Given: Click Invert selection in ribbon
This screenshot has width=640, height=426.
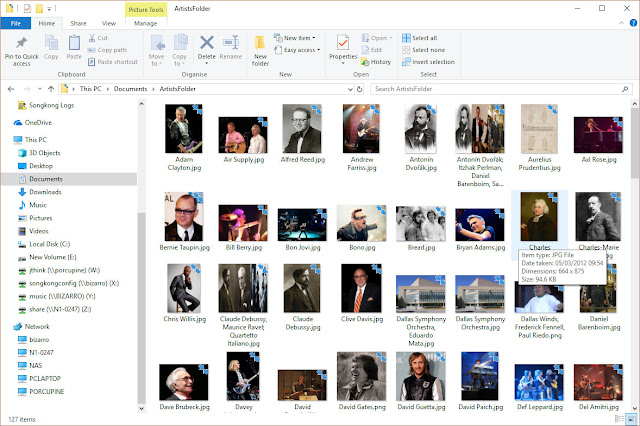Looking at the screenshot, I should pyautogui.click(x=428, y=62).
